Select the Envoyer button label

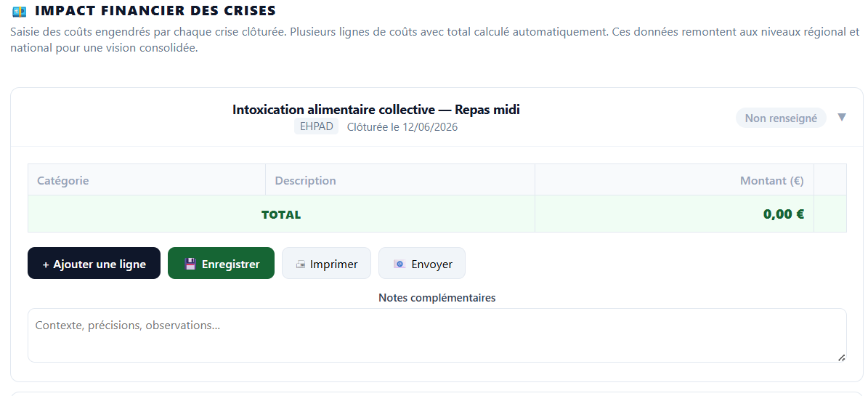point(431,264)
